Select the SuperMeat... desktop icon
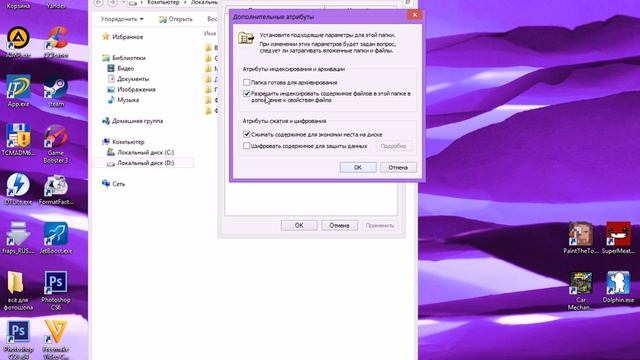640x360 pixels. (x=618, y=238)
